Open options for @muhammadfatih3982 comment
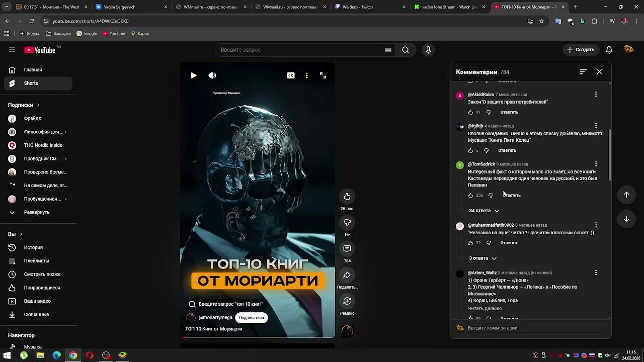This screenshot has height=362, width=644. 596,225
